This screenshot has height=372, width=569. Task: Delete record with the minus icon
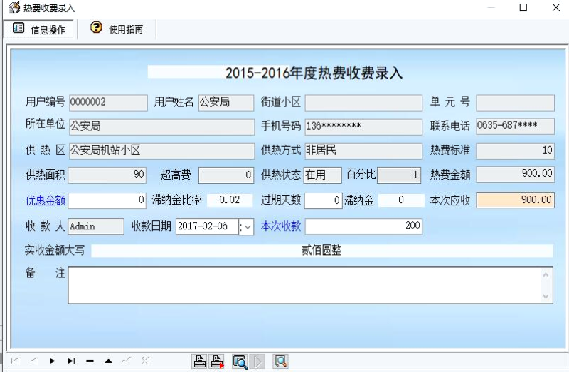point(90,361)
